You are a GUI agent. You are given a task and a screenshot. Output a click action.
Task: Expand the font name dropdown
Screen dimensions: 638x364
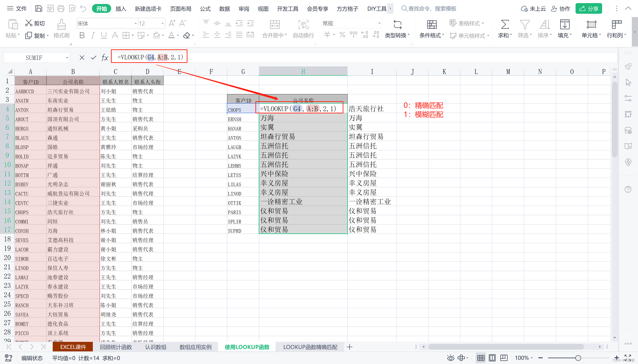pos(136,23)
